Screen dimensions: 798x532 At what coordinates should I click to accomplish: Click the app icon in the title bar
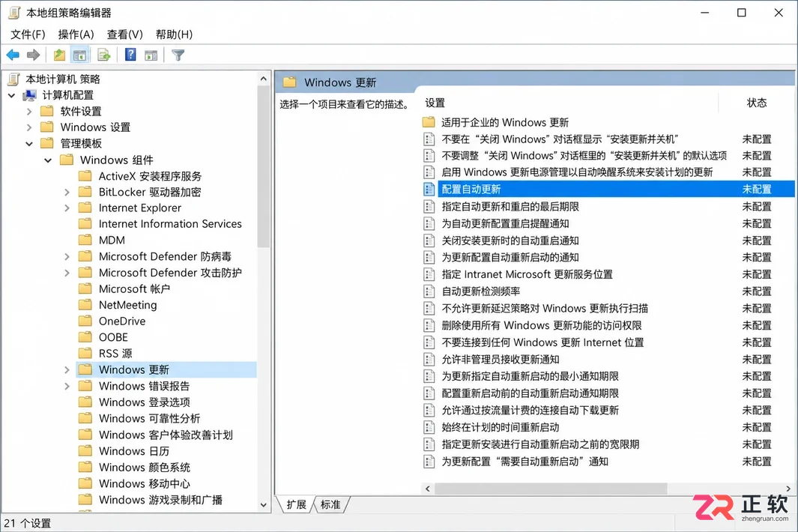(x=14, y=13)
